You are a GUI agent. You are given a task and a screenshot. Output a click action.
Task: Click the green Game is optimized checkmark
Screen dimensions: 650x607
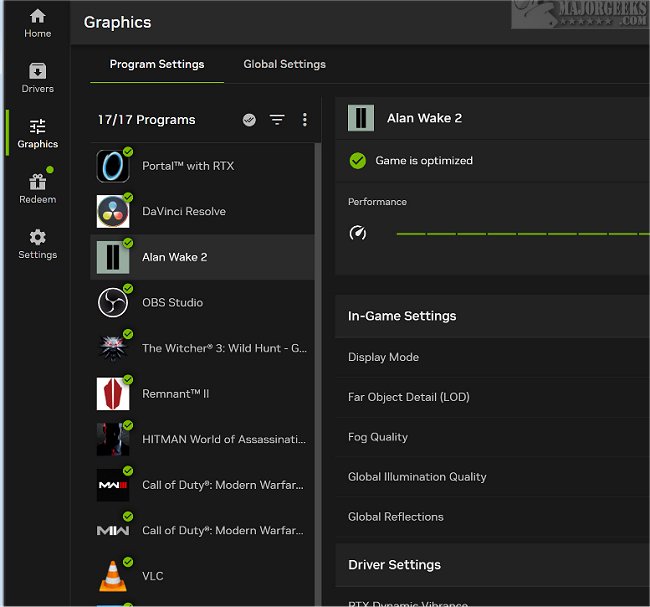[x=357, y=160]
